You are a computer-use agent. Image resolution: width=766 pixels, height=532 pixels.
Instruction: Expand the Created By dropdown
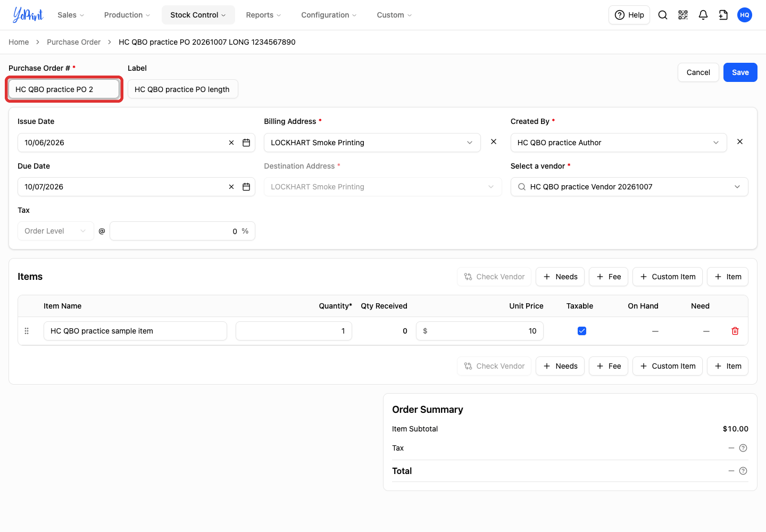coord(619,143)
